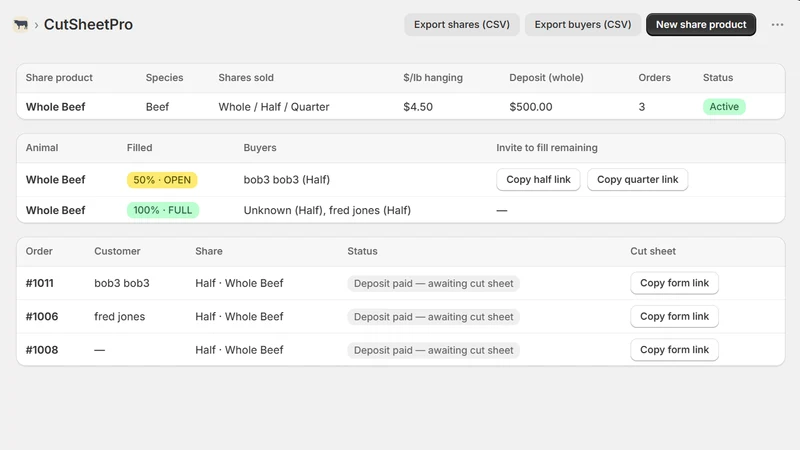The image size is (800, 450).
Task: Click the Customer column header
Action: [x=117, y=251]
